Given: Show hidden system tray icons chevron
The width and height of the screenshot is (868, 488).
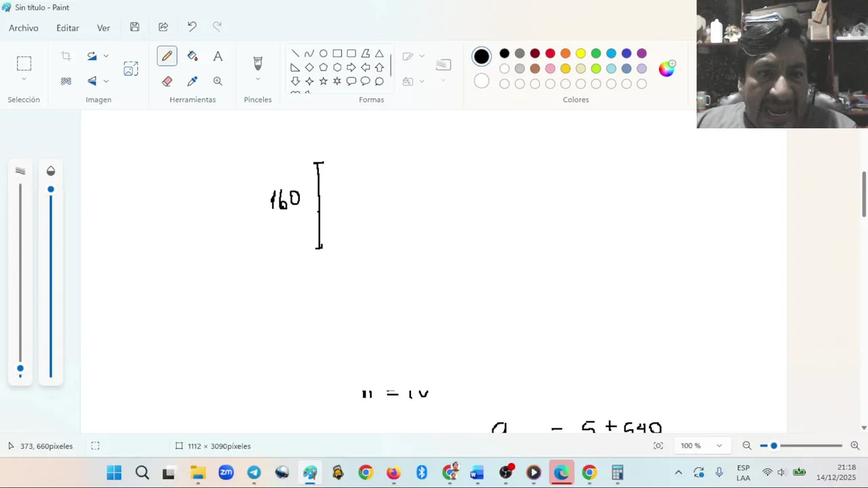Looking at the screenshot, I should [x=678, y=472].
